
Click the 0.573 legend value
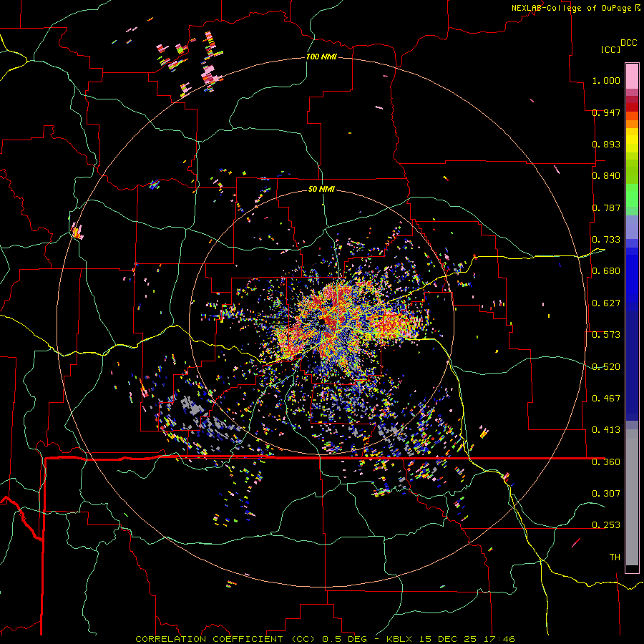(606, 335)
